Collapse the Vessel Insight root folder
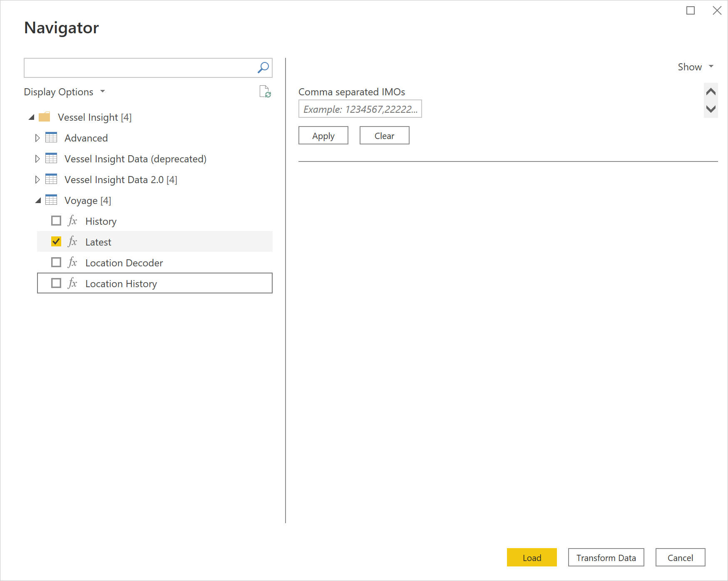Viewport: 728px width, 581px height. coord(32,117)
